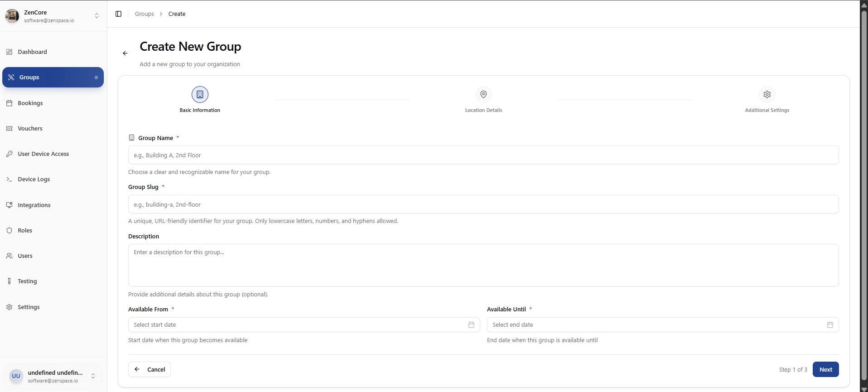The image size is (868, 392).
Task: Click the Integrations icon in sidebar
Action: (x=9, y=205)
